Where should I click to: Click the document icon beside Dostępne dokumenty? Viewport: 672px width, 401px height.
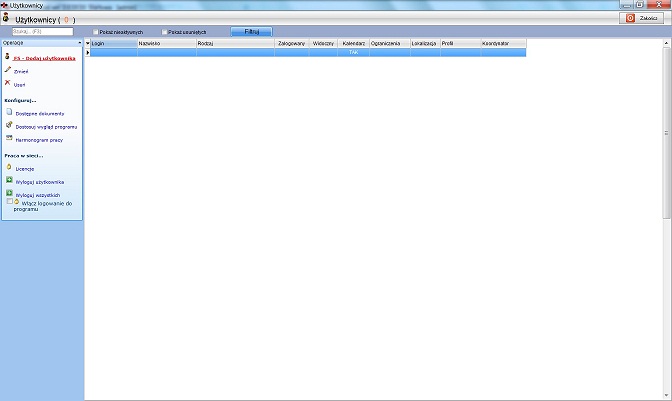click(9, 112)
